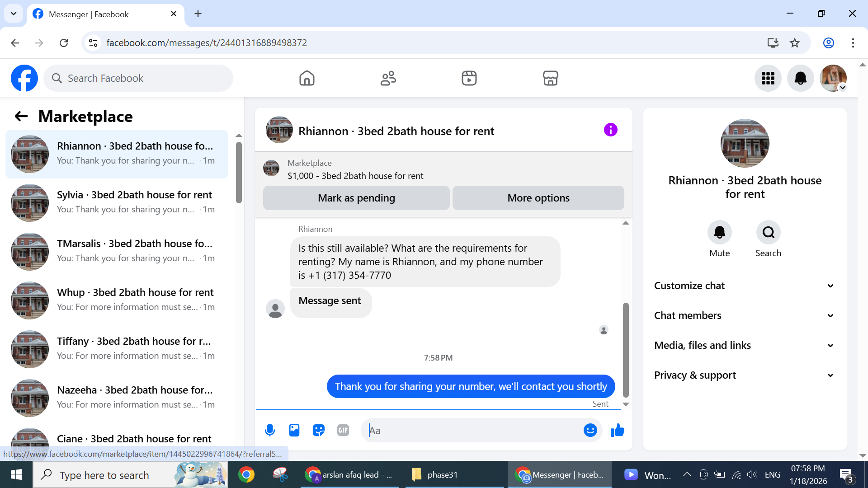This screenshot has width=868, height=488.
Task: Open the Marketplace tab in top navigation
Action: (550, 78)
